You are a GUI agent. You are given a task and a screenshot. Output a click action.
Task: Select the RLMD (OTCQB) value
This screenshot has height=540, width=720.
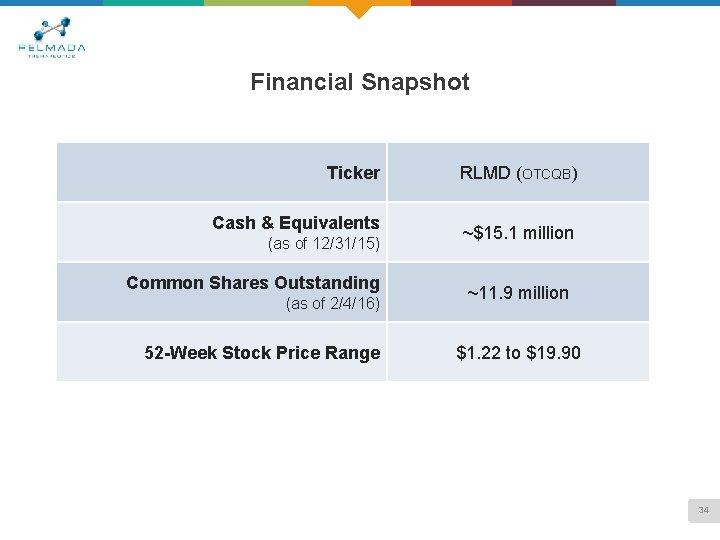518,173
